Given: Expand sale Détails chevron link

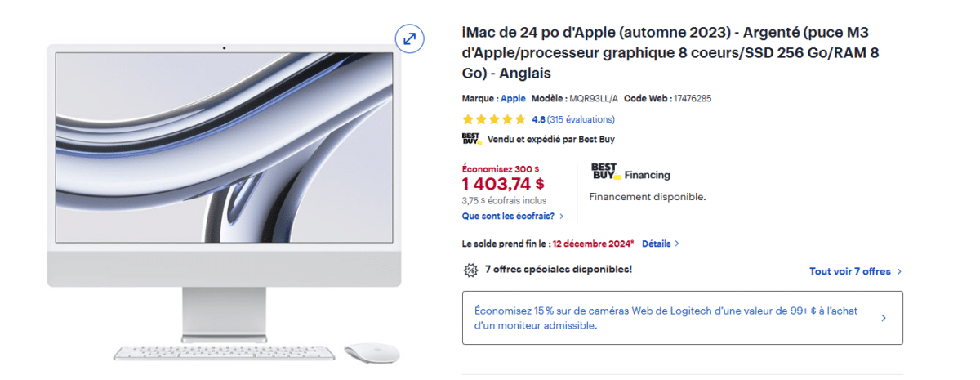Looking at the screenshot, I should [x=661, y=244].
